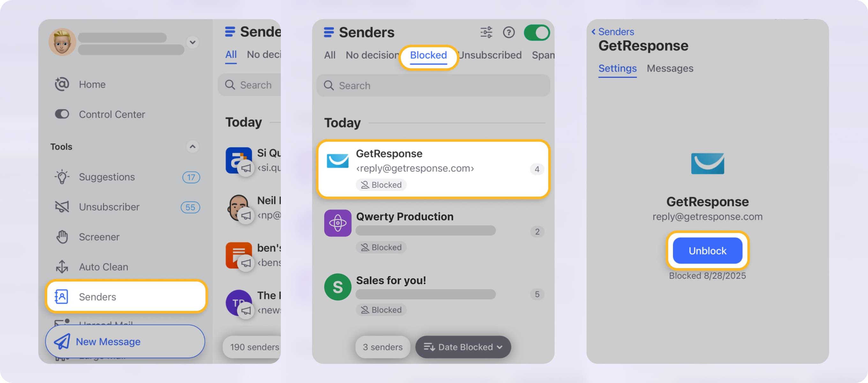Image resolution: width=868 pixels, height=383 pixels.
Task: Open the Senders tool
Action: 97,297
